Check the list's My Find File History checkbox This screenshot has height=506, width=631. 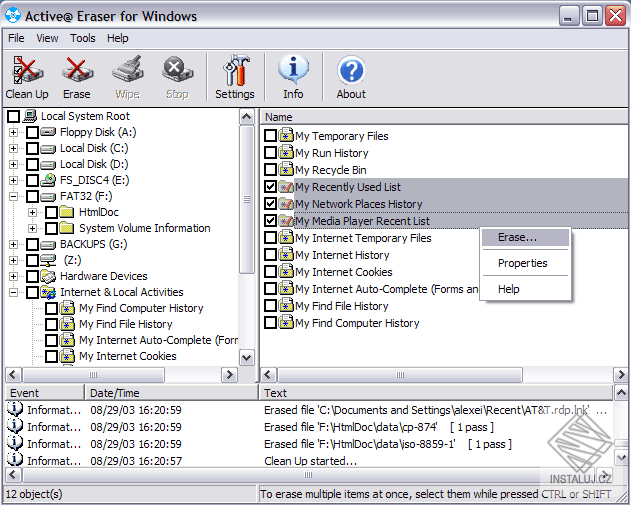click(x=270, y=306)
